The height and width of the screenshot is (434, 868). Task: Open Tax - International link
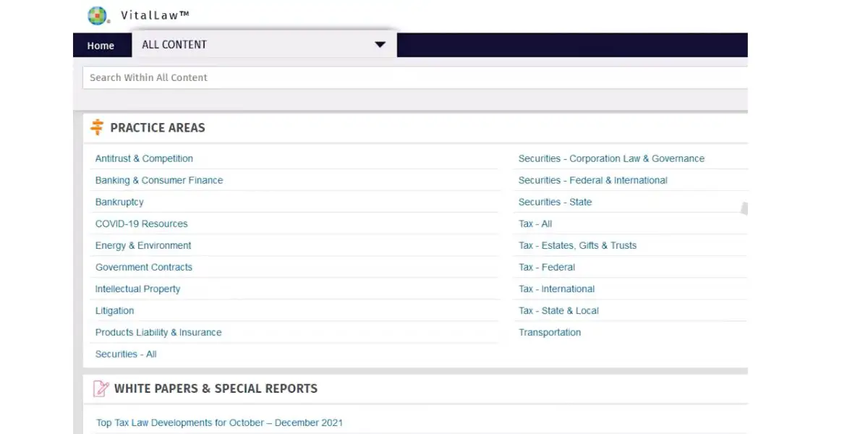tap(556, 289)
